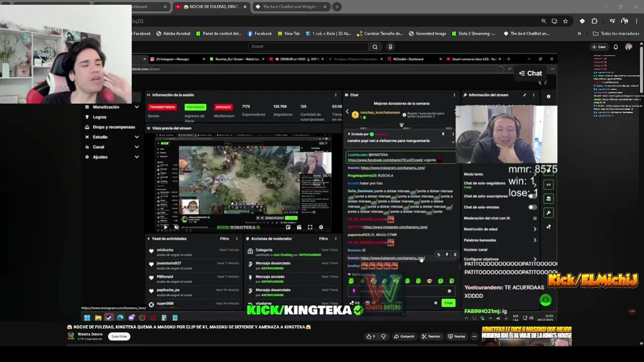Show hidden bookmarks with the double chevron
This screenshot has height=362, width=644.
point(579,34)
